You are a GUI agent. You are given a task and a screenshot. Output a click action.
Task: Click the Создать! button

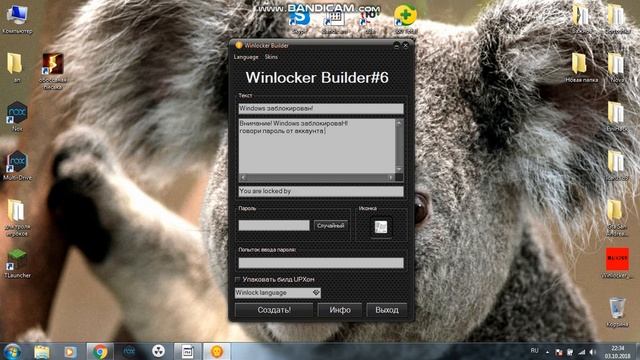click(x=274, y=310)
